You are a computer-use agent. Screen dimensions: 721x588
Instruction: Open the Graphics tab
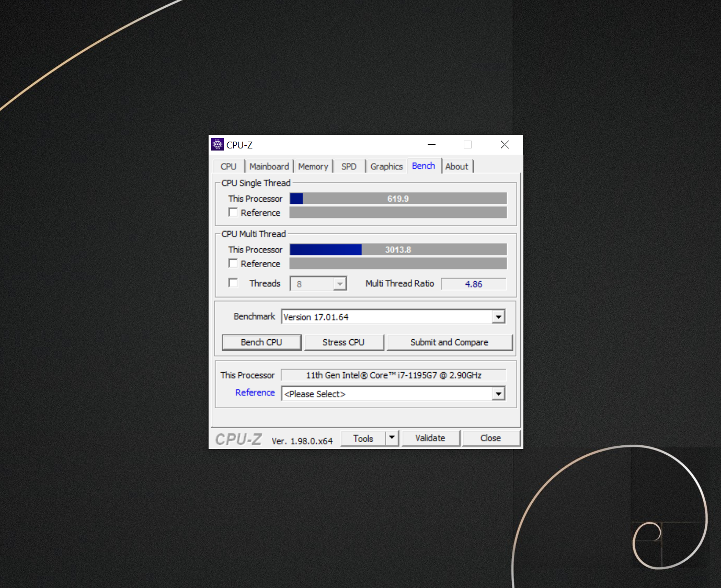386,166
